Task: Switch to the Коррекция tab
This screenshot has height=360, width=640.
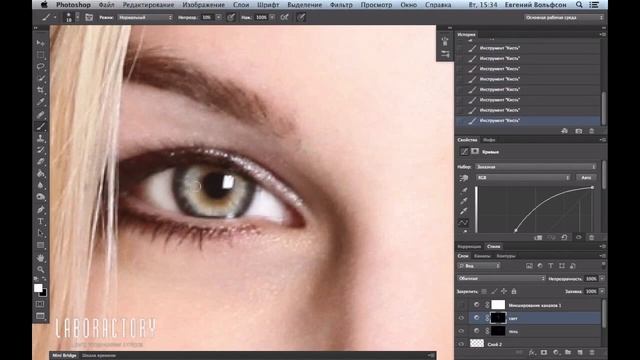Action: click(469, 247)
